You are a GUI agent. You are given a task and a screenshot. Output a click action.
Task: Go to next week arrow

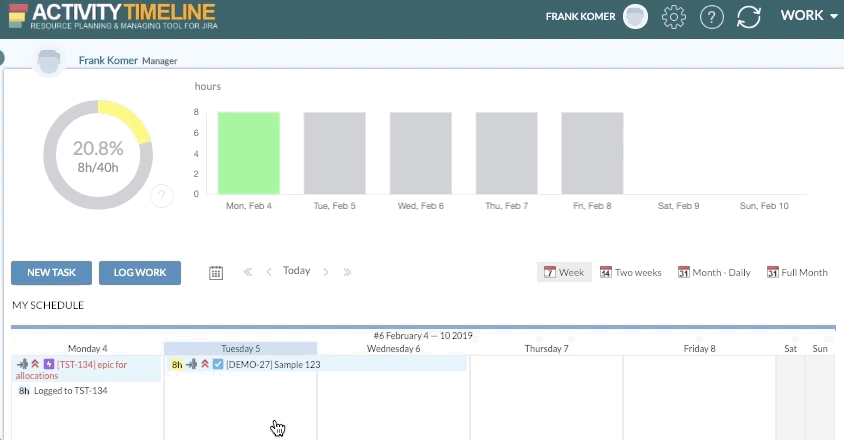point(326,272)
